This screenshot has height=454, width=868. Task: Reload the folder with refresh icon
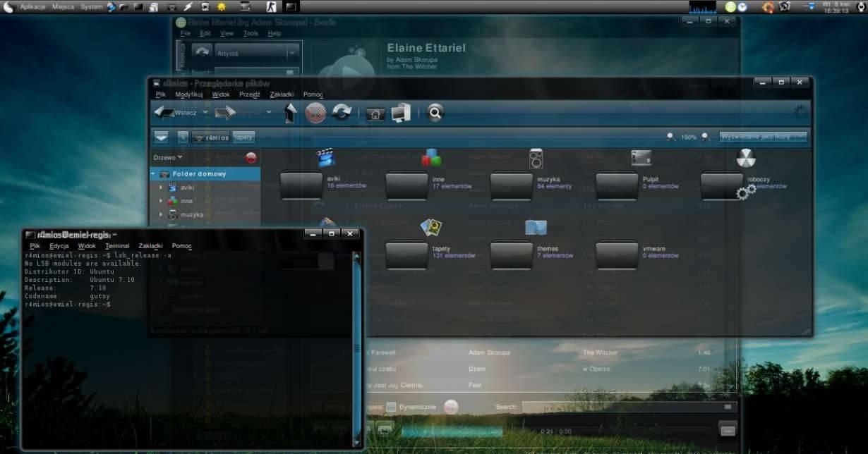[x=342, y=113]
